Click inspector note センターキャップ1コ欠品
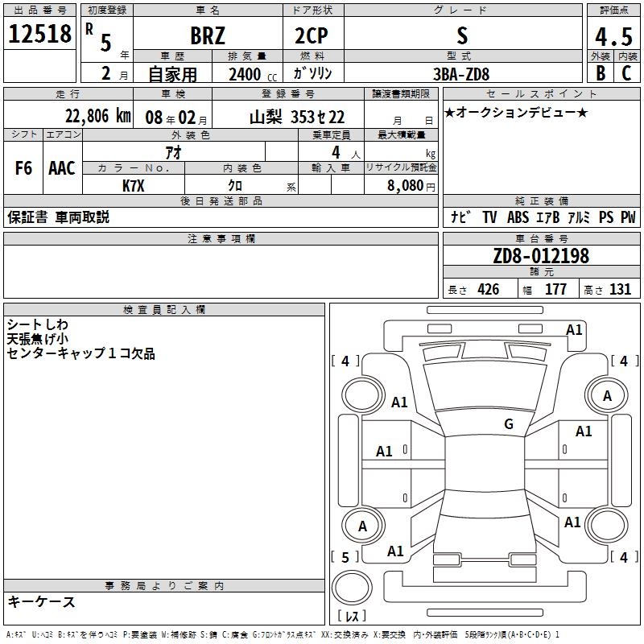Screen dimensions: 644x644 (81, 353)
